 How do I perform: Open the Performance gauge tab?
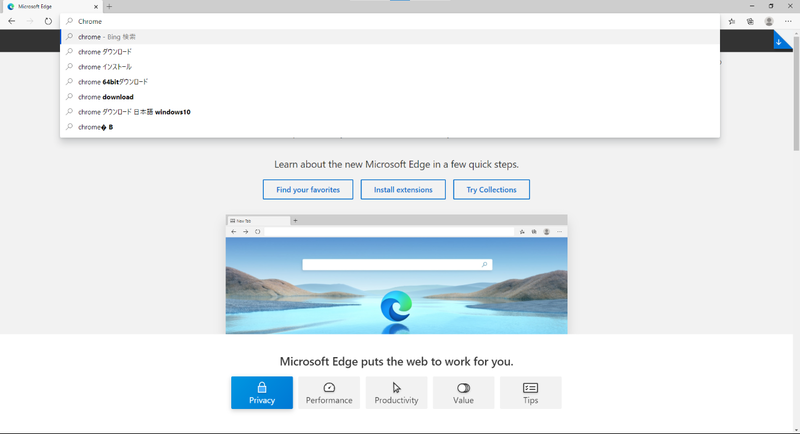329,393
